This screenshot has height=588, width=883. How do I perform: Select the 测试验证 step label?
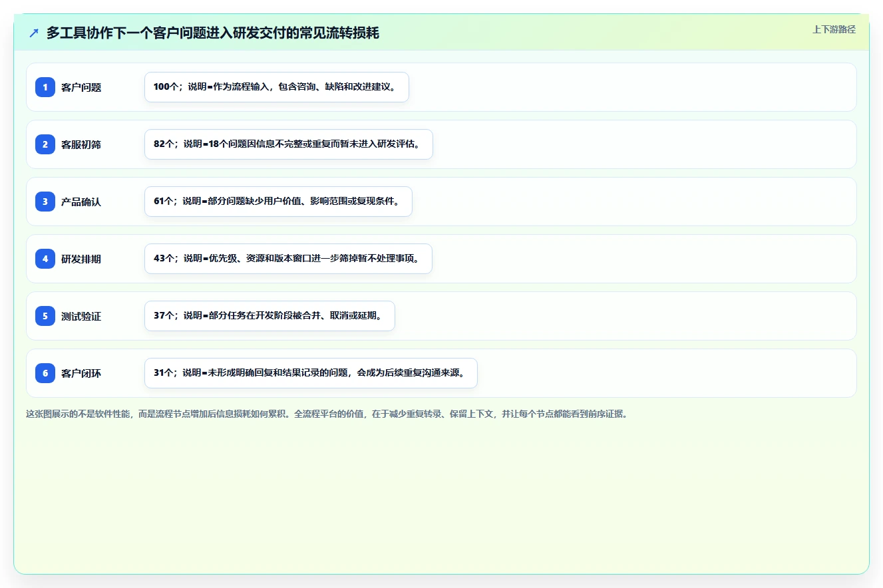point(81,316)
